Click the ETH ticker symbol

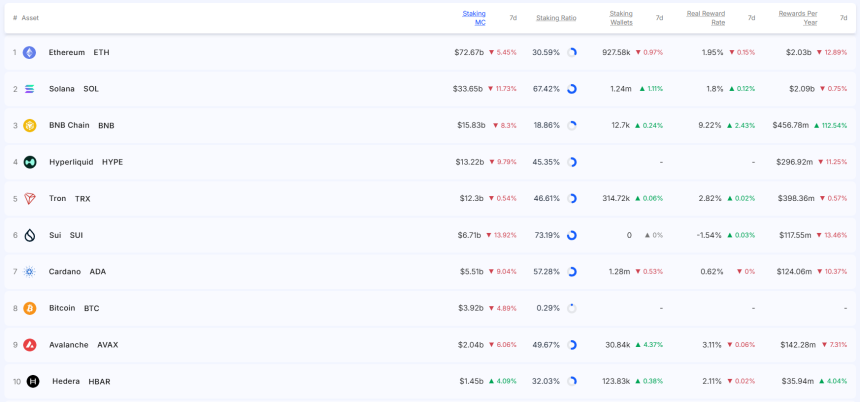(101, 53)
